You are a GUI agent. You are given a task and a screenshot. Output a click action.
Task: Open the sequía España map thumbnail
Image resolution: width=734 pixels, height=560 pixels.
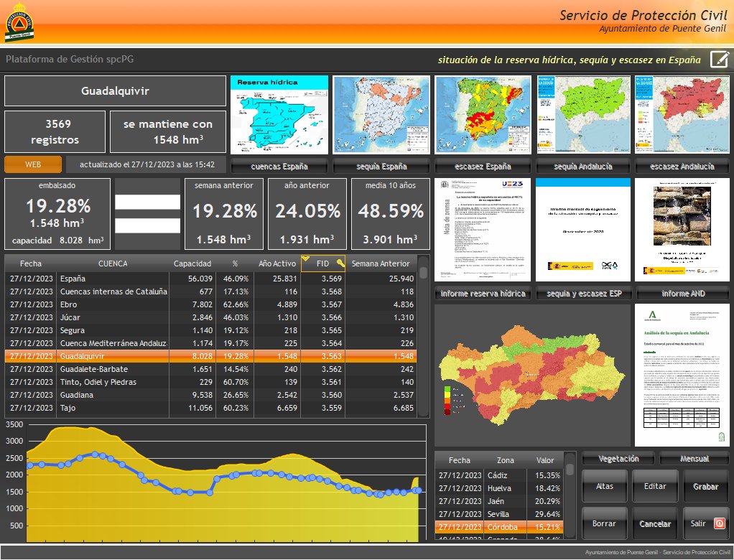(381, 115)
